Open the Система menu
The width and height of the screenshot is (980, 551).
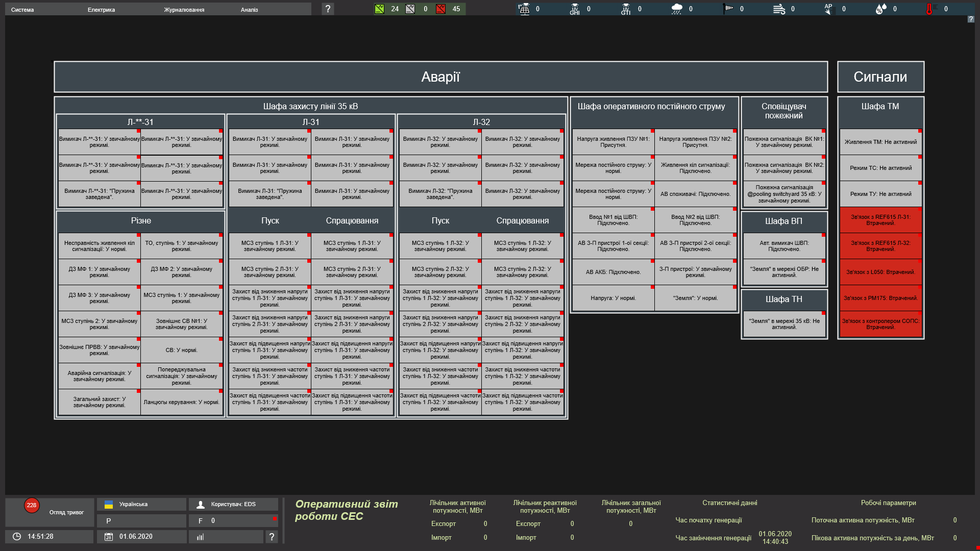(22, 10)
